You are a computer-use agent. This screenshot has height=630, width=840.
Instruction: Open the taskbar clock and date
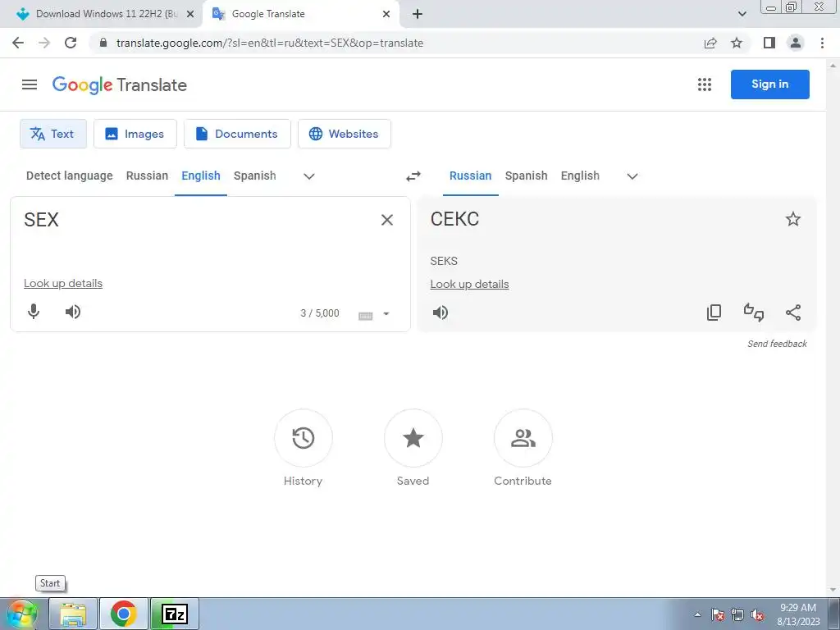pyautogui.click(x=798, y=614)
